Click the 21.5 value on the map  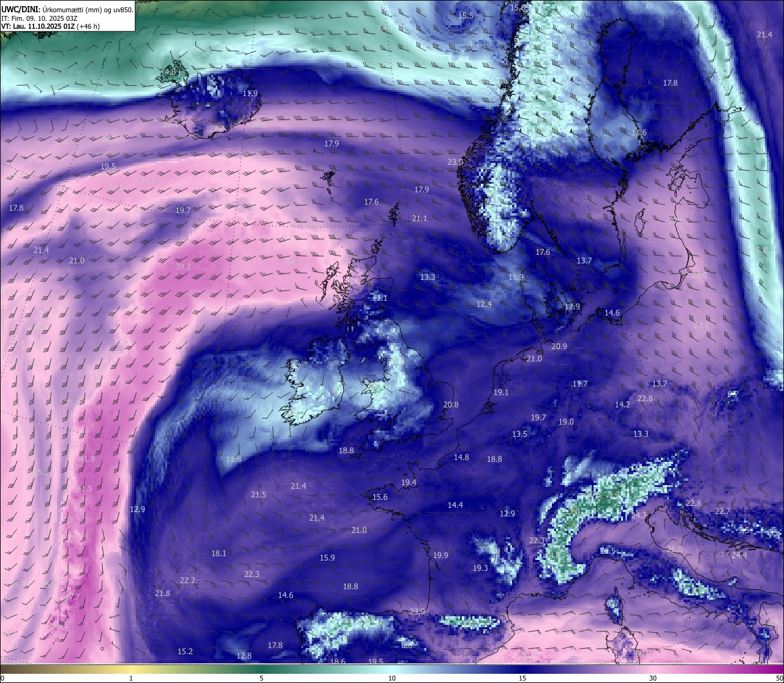point(258,494)
